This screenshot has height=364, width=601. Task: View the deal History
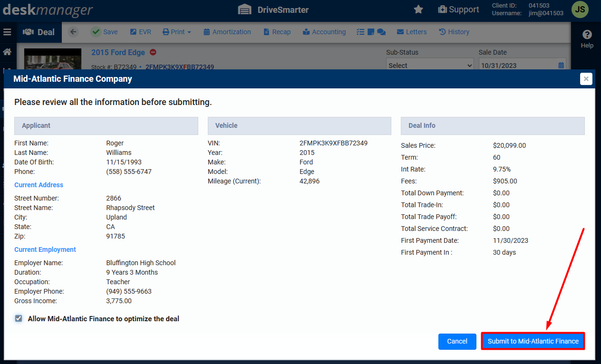[454, 32]
